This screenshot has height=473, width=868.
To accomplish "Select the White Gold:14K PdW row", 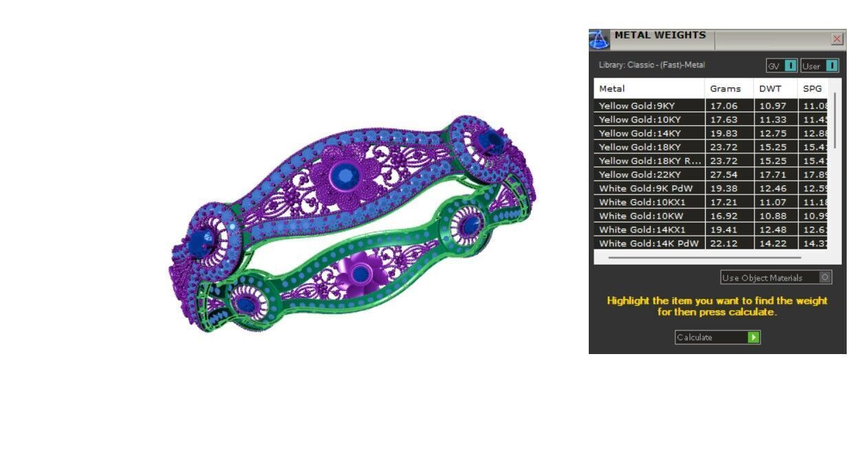I will [710, 243].
